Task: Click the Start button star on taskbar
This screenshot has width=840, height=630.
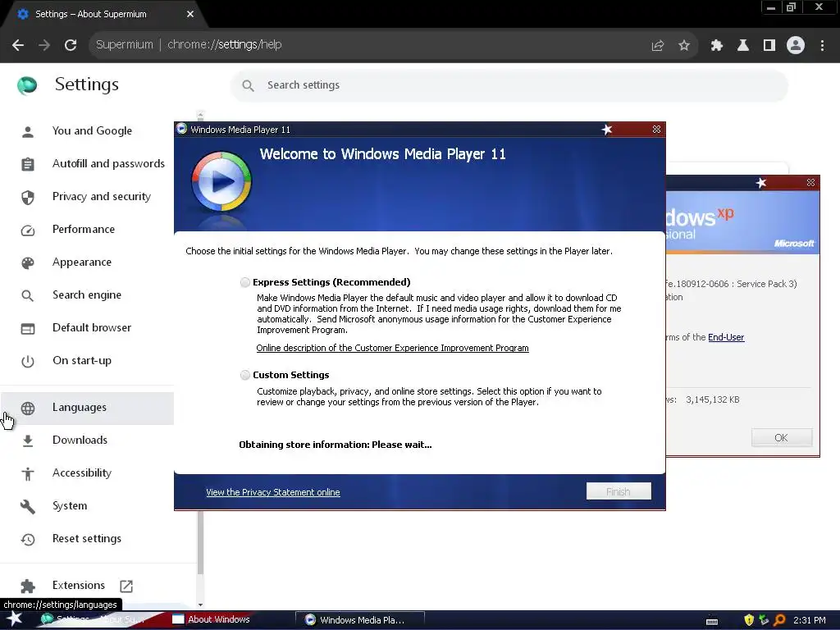Action: [15, 619]
